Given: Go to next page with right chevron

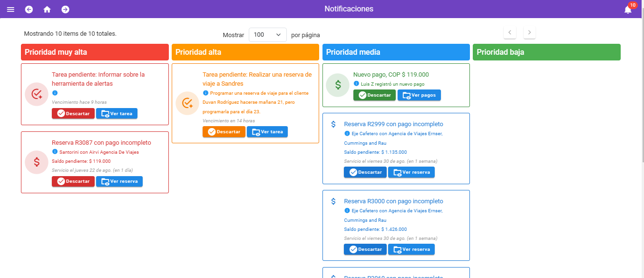Looking at the screenshot, I should [529, 33].
